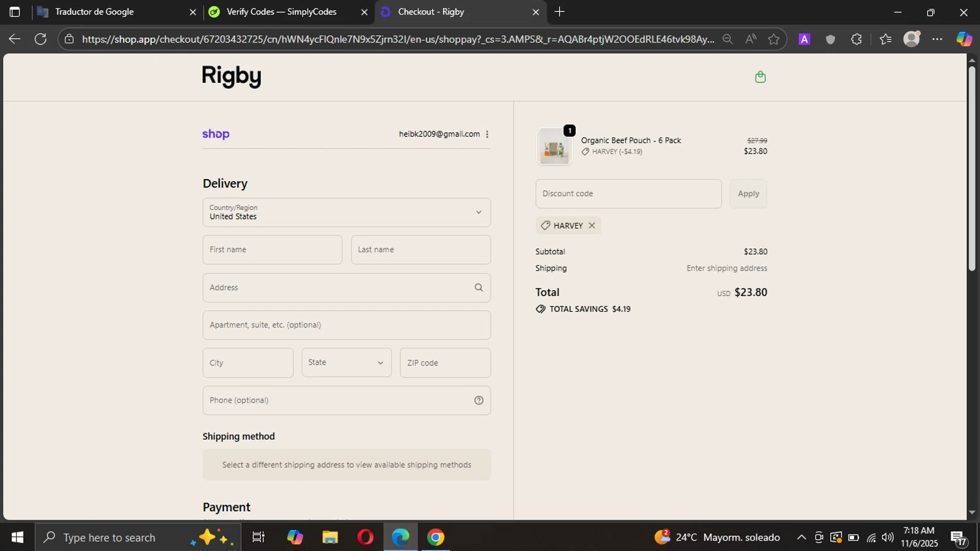
Task: Open the Copilot sidebar icon
Action: [964, 39]
